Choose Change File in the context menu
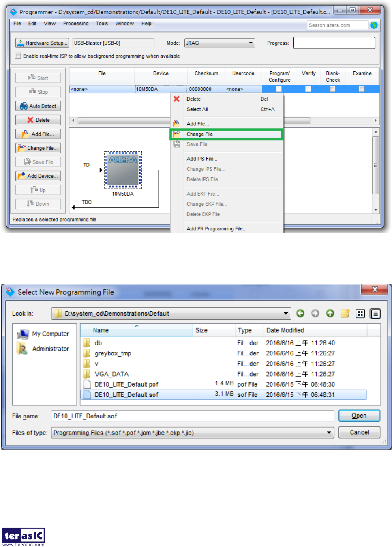Image resolution: width=392 pixels, height=547 pixels. point(227,134)
